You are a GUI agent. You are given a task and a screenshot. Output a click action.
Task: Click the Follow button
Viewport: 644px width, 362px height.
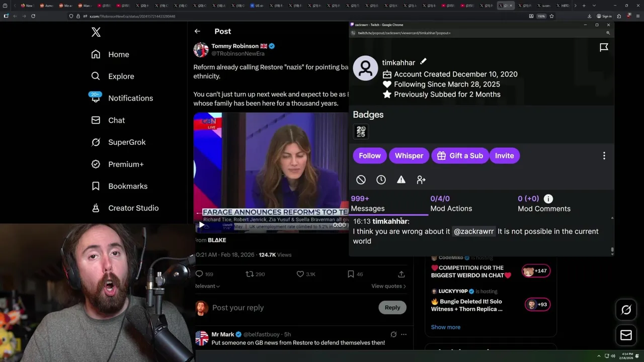click(x=370, y=156)
